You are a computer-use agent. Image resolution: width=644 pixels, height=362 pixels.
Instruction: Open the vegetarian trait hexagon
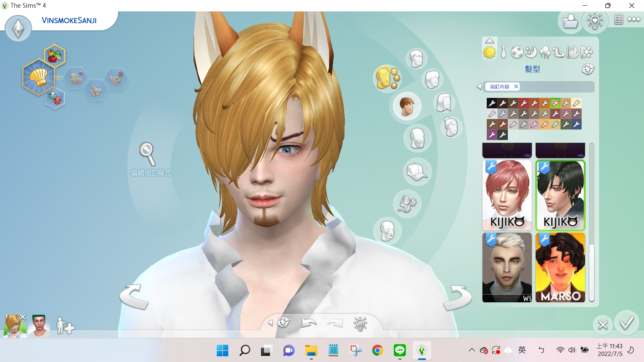55,55
